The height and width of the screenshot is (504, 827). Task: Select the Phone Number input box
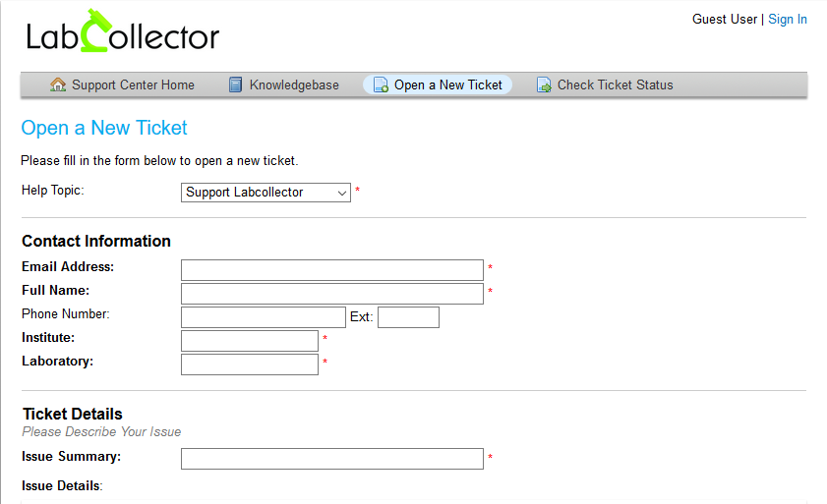pyautogui.click(x=264, y=317)
